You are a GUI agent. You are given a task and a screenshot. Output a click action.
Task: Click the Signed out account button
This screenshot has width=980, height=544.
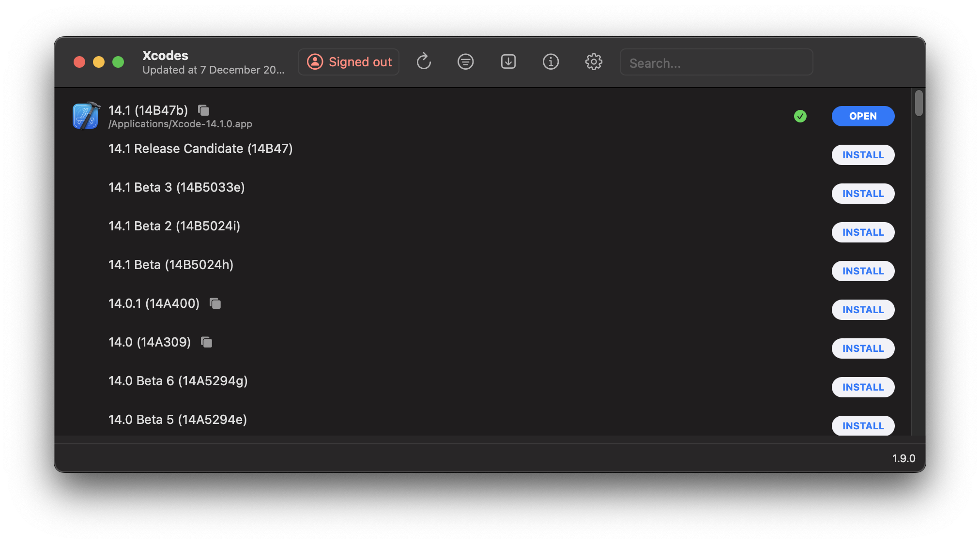click(349, 62)
